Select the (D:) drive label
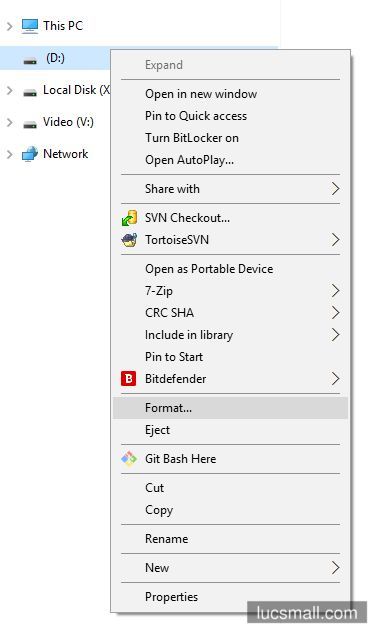The width and height of the screenshot is (368, 624). 55,58
